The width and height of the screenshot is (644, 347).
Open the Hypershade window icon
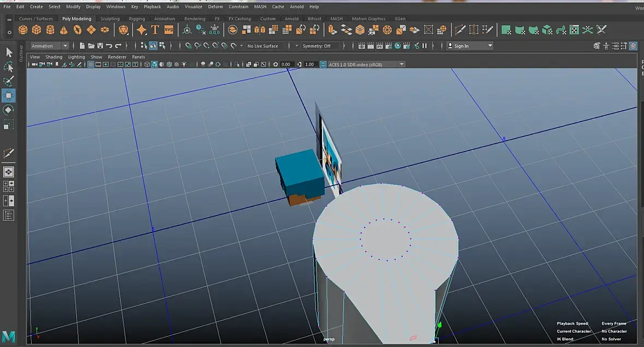pos(397,46)
